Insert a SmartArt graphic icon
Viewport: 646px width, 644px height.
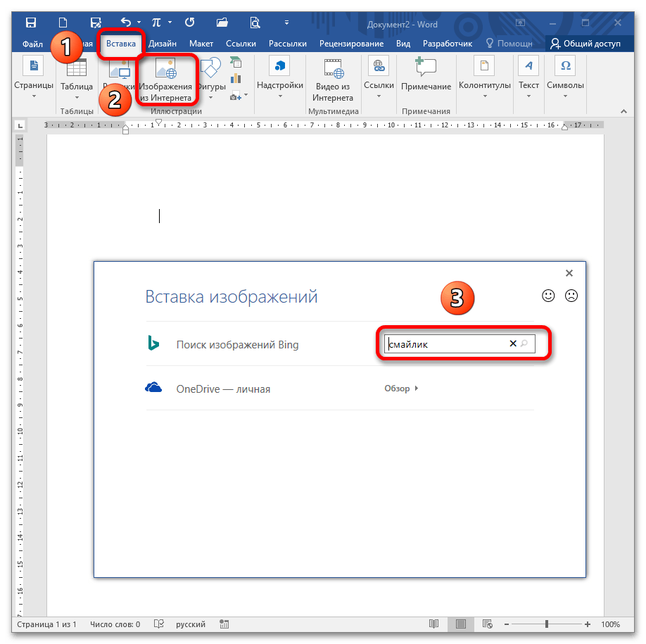coord(236,62)
